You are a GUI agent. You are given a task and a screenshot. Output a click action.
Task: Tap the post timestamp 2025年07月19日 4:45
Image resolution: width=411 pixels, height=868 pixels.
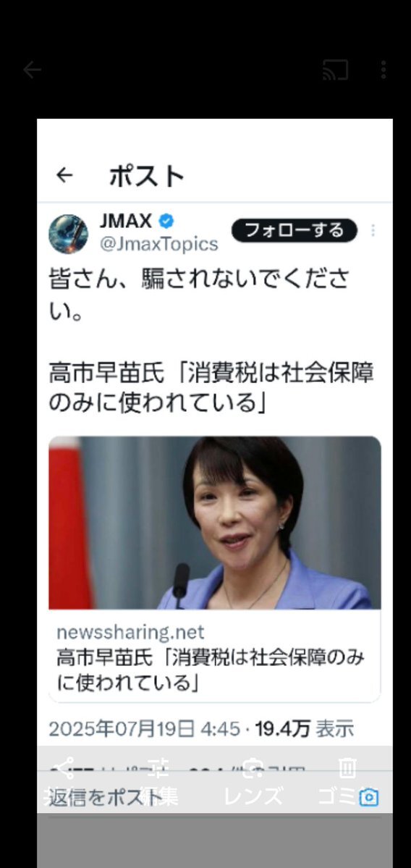145,728
